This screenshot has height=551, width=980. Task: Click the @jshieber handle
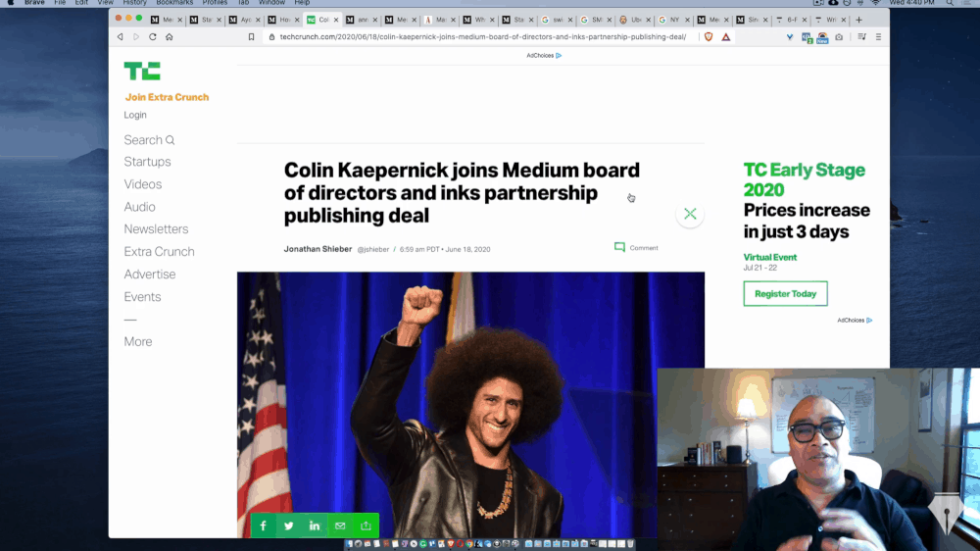373,249
